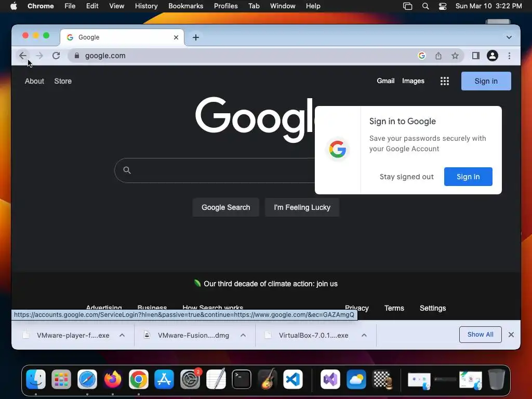The height and width of the screenshot is (399, 532).
Task: Open the Bookmarks menu
Action: (185, 6)
